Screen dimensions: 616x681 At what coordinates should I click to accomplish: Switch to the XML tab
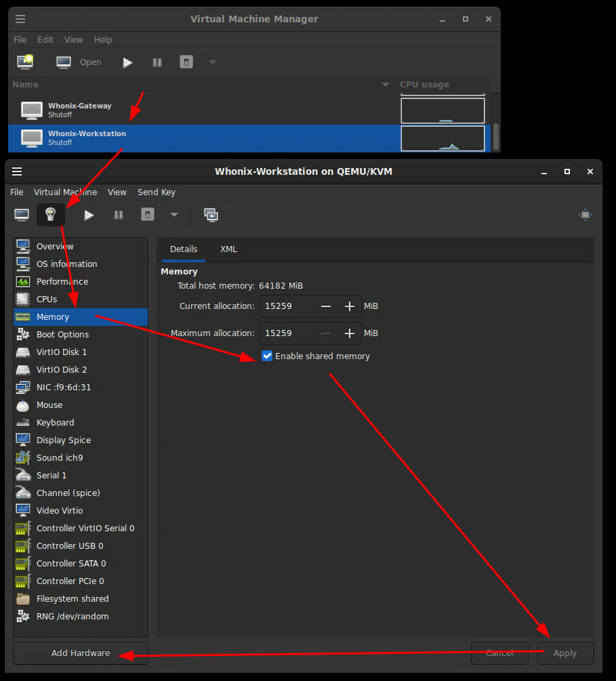(228, 249)
